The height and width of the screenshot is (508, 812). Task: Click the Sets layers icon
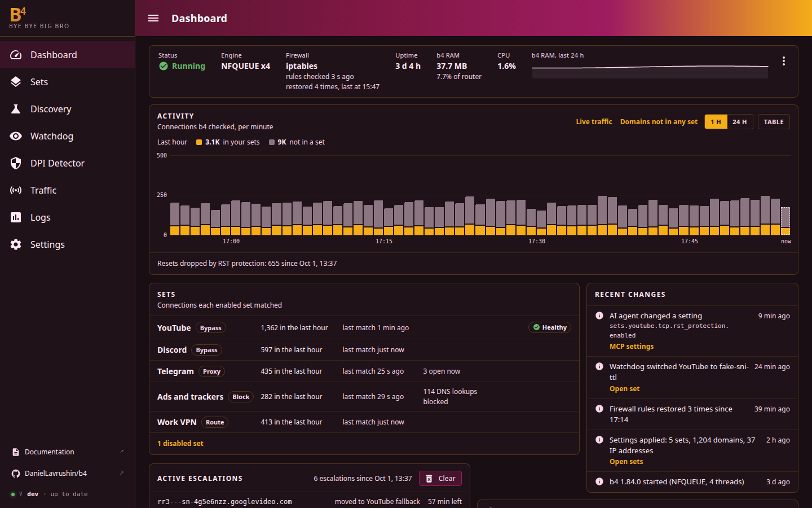pos(16,82)
